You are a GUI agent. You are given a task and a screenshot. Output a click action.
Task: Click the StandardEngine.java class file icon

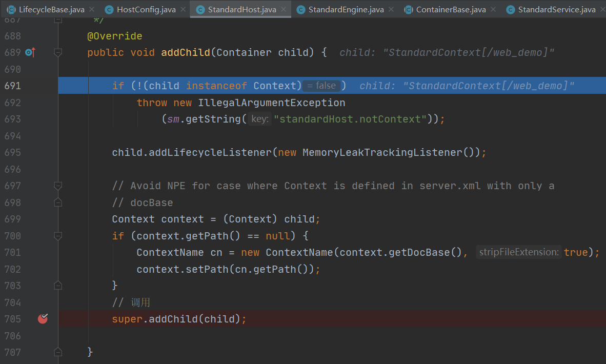point(300,10)
